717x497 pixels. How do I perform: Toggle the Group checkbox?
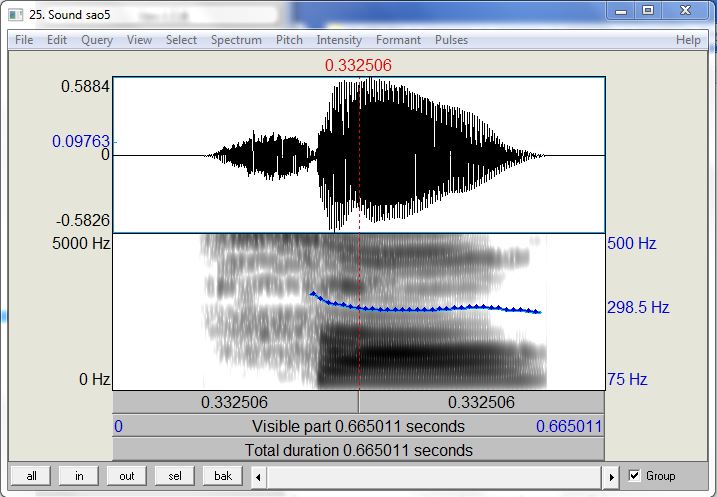634,476
